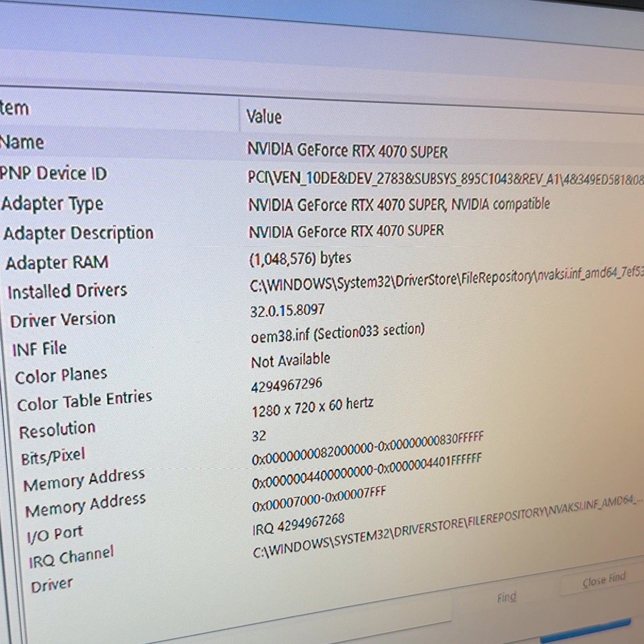
Task: Select the oem38.inf (Section033 section) value
Action: [338, 332]
